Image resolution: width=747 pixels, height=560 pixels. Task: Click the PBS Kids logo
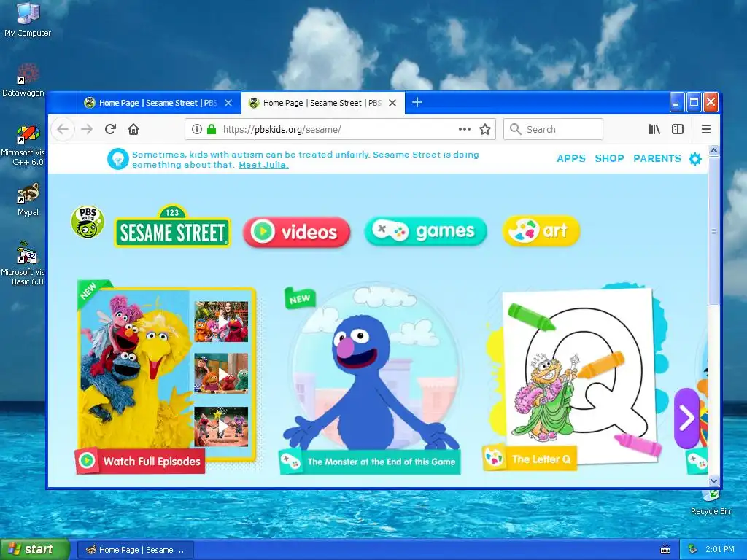(88, 222)
